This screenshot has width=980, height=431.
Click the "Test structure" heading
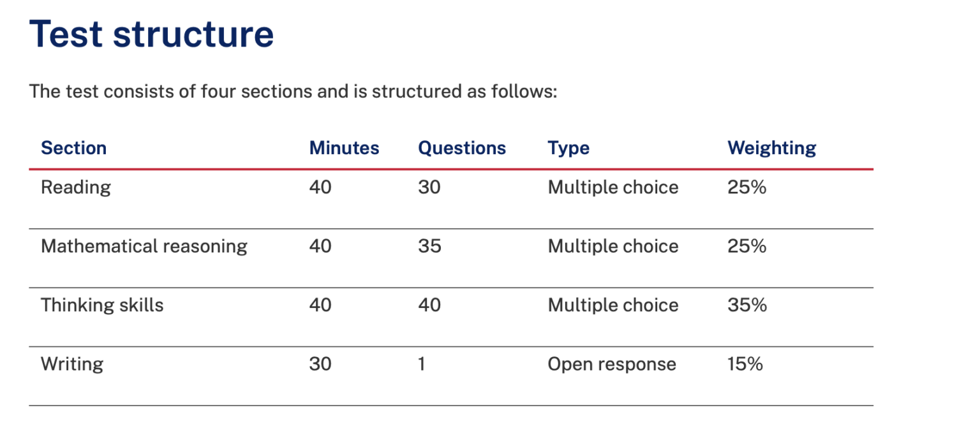click(x=152, y=34)
